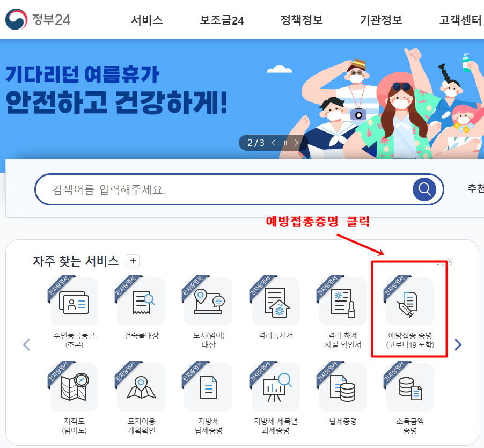Open the 정책정보 menu
The height and width of the screenshot is (448, 484).
pos(301,20)
